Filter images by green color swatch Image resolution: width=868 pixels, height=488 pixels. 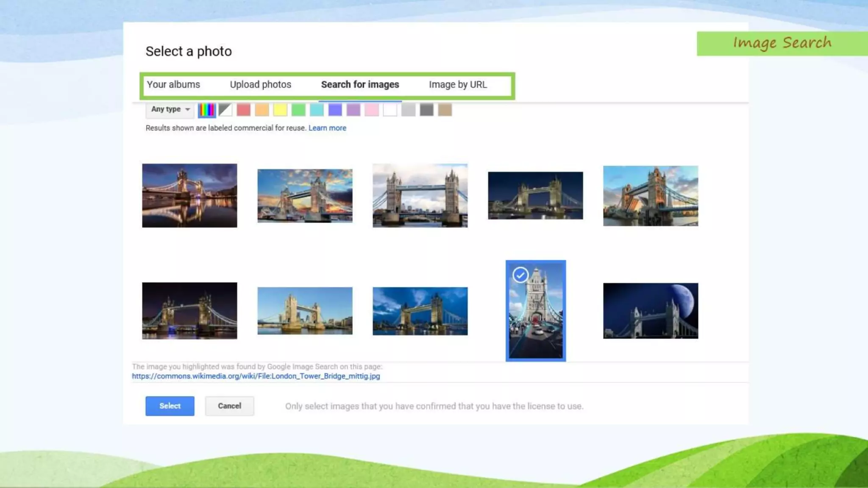tap(298, 110)
